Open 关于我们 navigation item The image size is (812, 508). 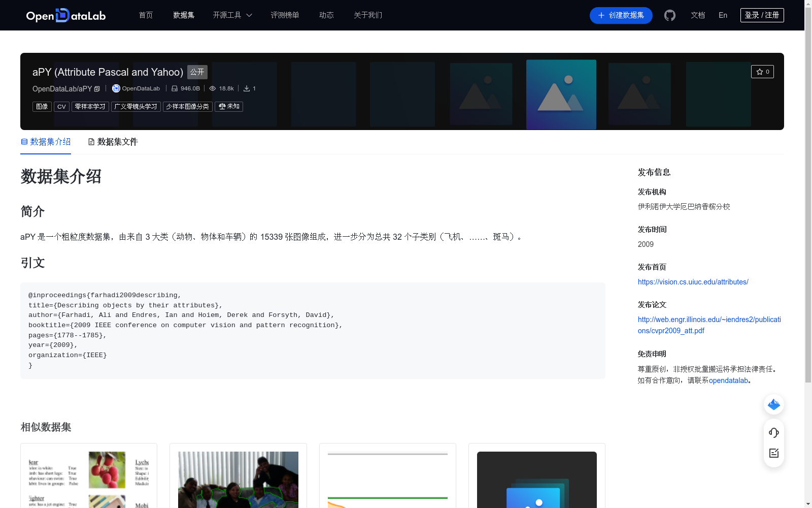point(368,15)
